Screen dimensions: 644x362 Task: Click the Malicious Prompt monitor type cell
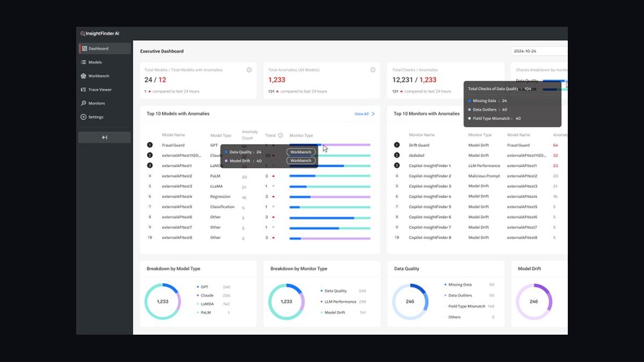click(x=484, y=176)
